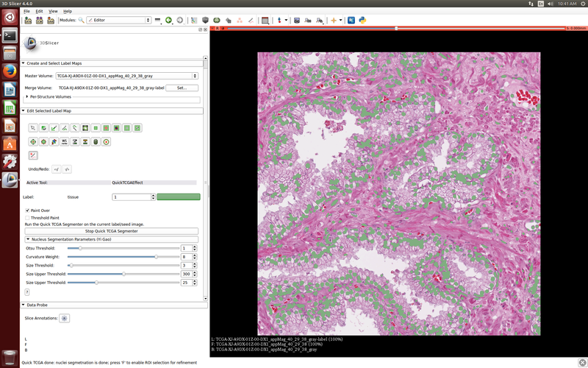Open Firefox from the Ubuntu launcher
The image size is (588, 368).
(x=10, y=71)
